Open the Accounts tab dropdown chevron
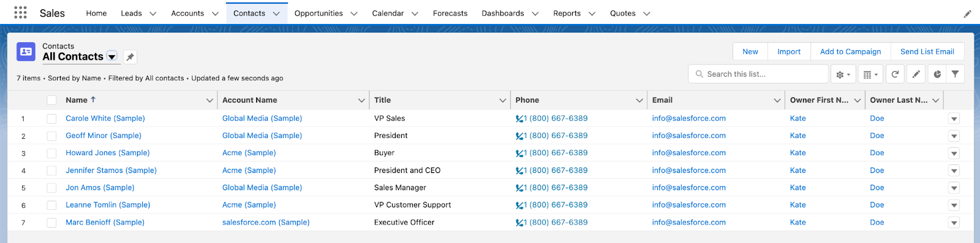Screen dimensions: 980x243 [x=215, y=13]
